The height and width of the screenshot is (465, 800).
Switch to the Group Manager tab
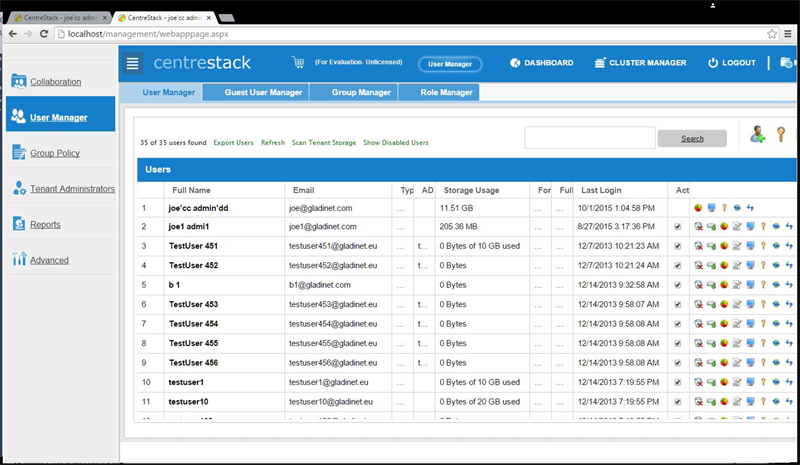pyautogui.click(x=354, y=92)
